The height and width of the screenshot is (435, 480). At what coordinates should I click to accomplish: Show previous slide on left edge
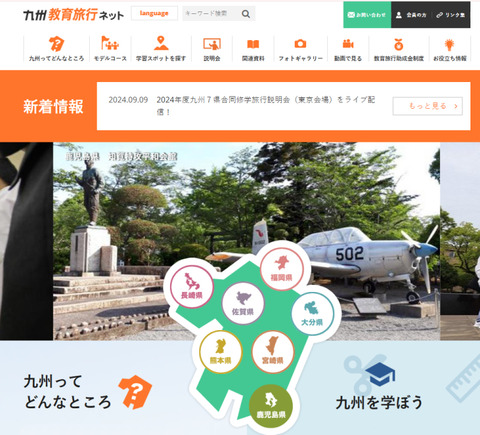[x=26, y=241]
